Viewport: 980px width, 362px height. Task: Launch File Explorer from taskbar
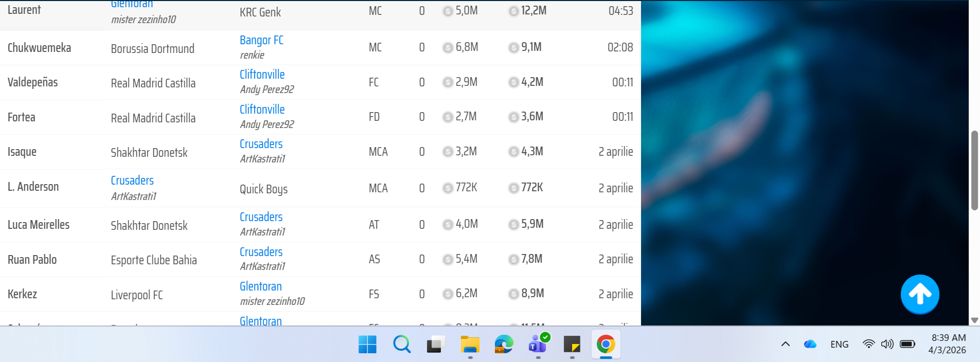click(x=470, y=345)
